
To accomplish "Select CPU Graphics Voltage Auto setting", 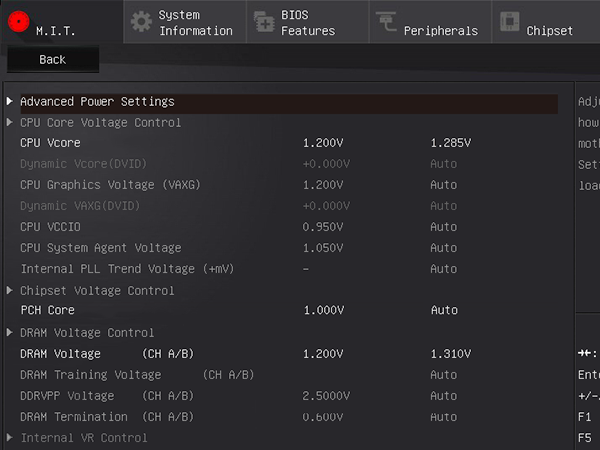I will coord(443,185).
